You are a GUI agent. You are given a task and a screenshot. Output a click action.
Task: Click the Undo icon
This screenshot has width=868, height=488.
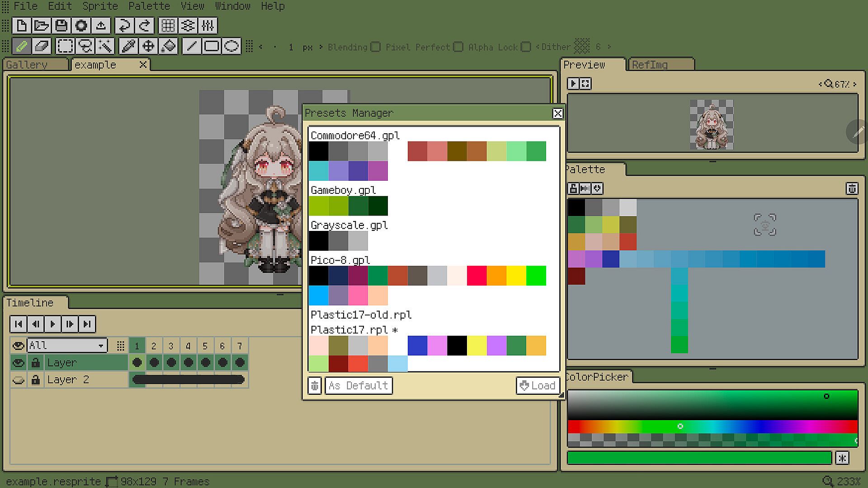click(123, 26)
